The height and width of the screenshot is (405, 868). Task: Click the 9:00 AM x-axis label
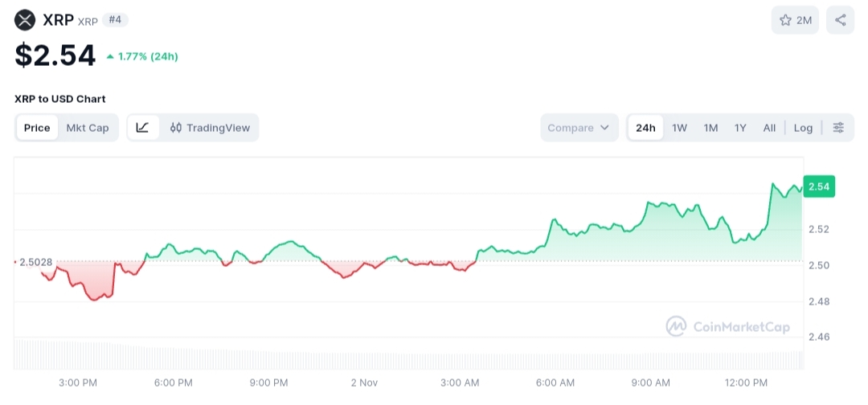(650, 382)
